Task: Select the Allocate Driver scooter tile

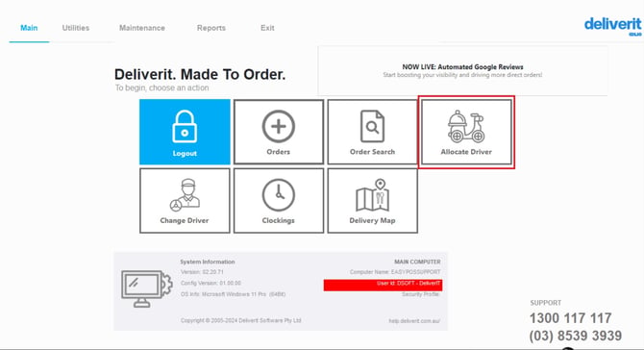Action: pos(466,132)
